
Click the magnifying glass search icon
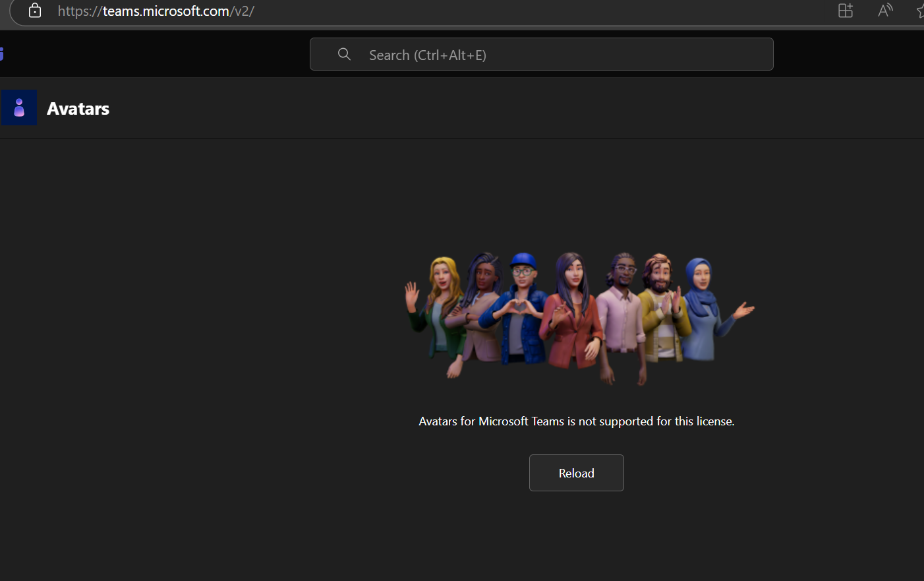[344, 54]
